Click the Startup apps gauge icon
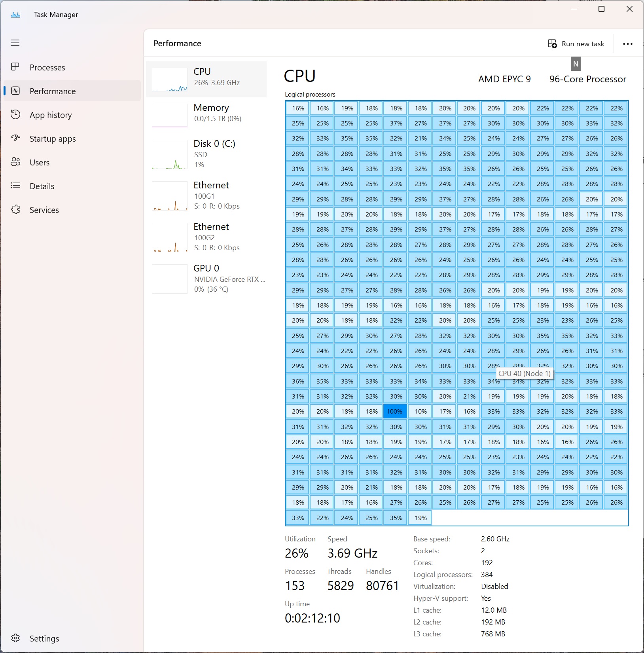The height and width of the screenshot is (653, 644). pos(15,138)
